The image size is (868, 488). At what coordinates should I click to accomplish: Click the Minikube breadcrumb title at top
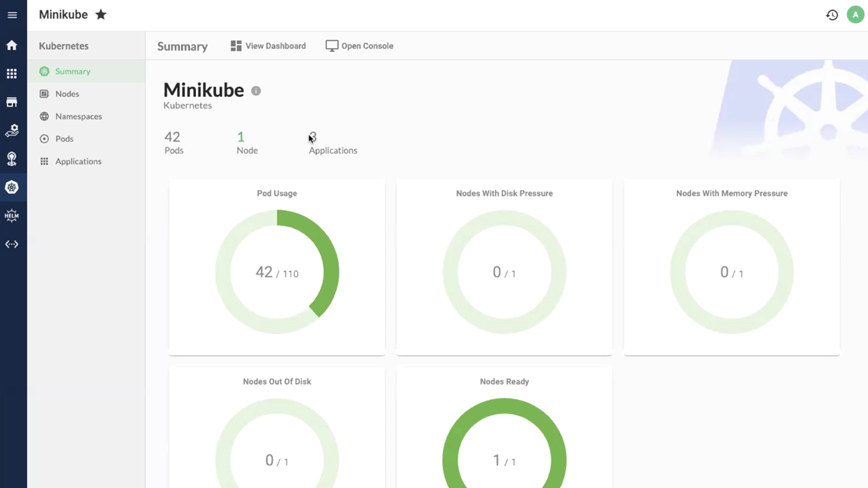63,14
